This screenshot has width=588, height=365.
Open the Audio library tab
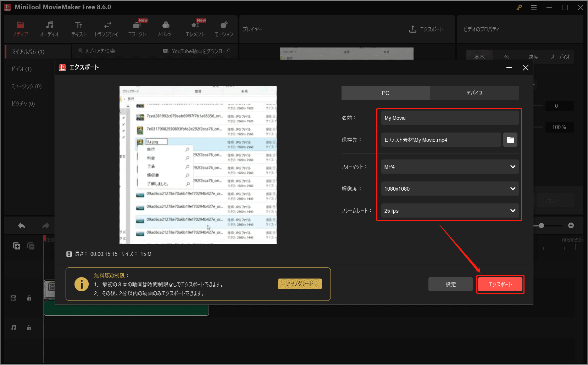[49, 29]
